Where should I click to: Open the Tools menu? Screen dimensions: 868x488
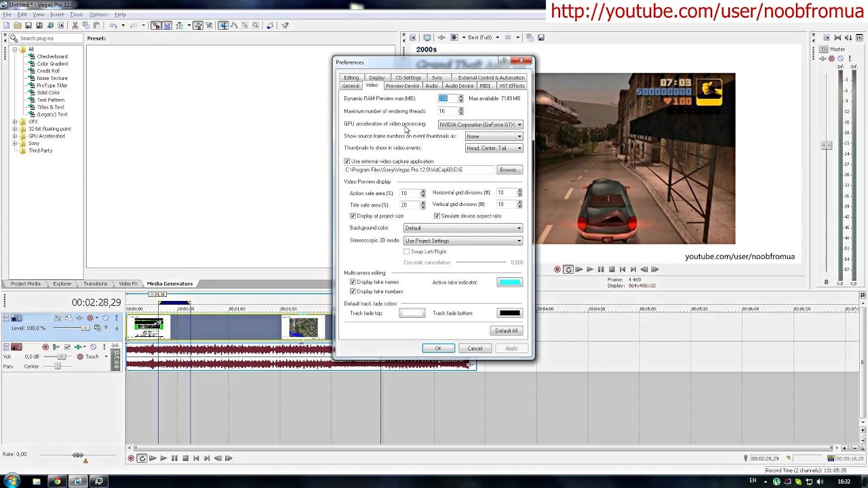[76, 14]
